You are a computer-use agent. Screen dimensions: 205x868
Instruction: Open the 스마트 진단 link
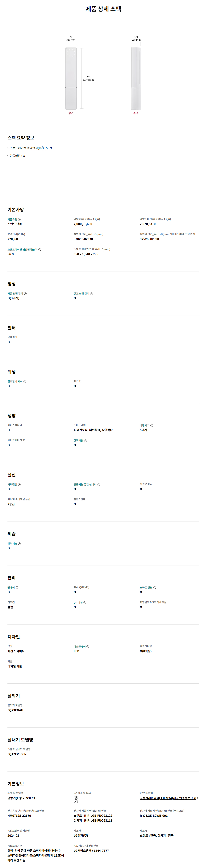146,588
